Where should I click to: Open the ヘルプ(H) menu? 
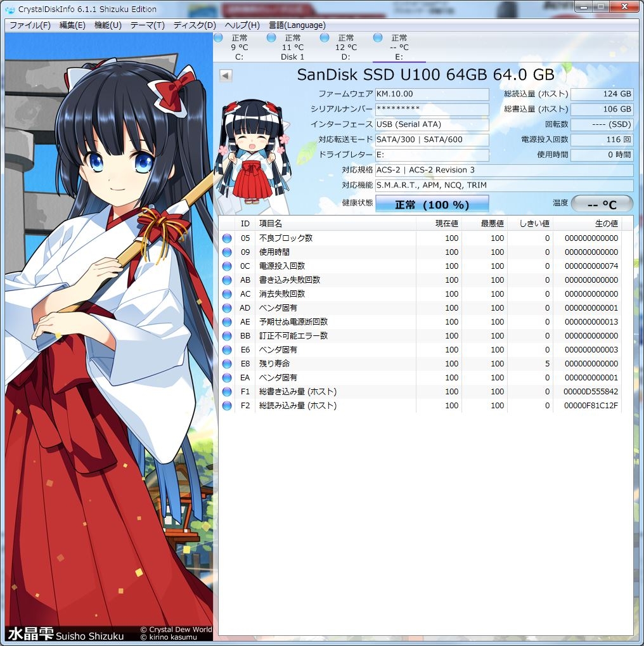tap(242, 25)
